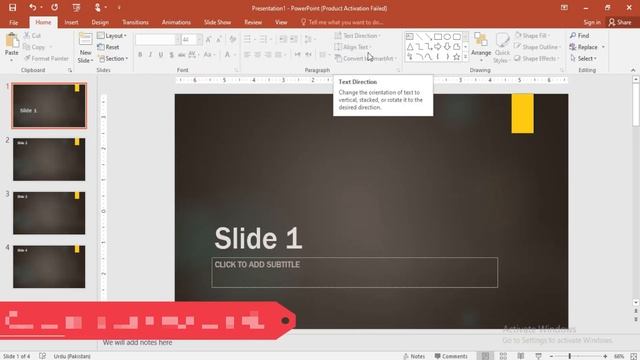This screenshot has width=640, height=360.
Task: Click the Redo/Repeat icon in title bar
Action: 54,7
